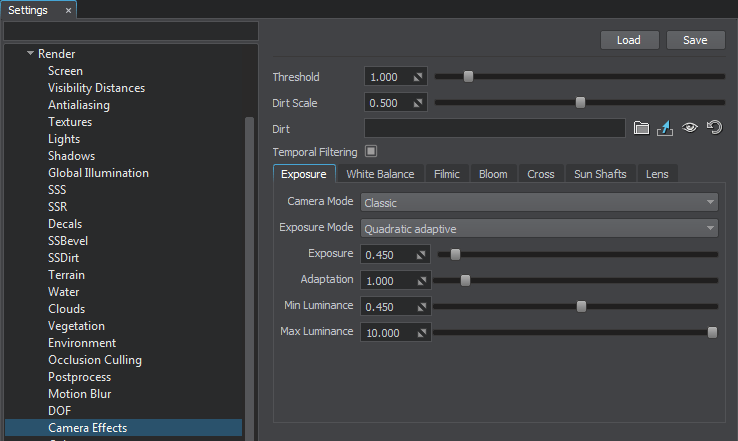Open Terrain settings
This screenshot has height=441, width=738.
coord(66,274)
